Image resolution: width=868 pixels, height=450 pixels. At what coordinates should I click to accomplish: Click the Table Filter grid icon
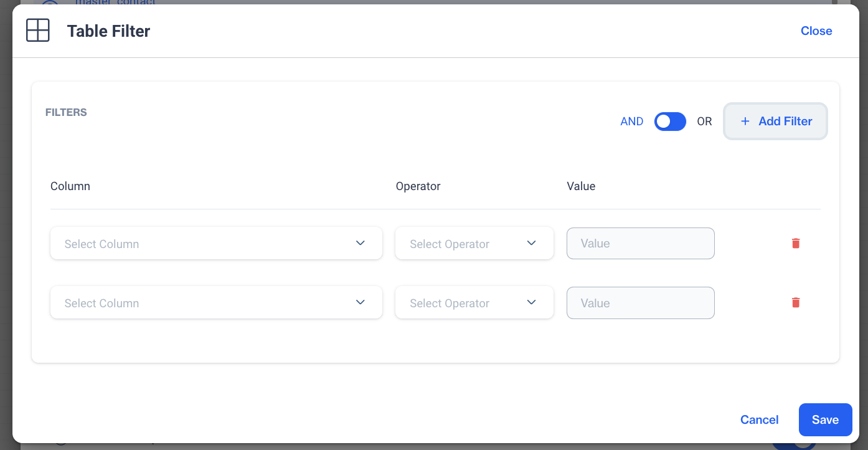pyautogui.click(x=37, y=31)
